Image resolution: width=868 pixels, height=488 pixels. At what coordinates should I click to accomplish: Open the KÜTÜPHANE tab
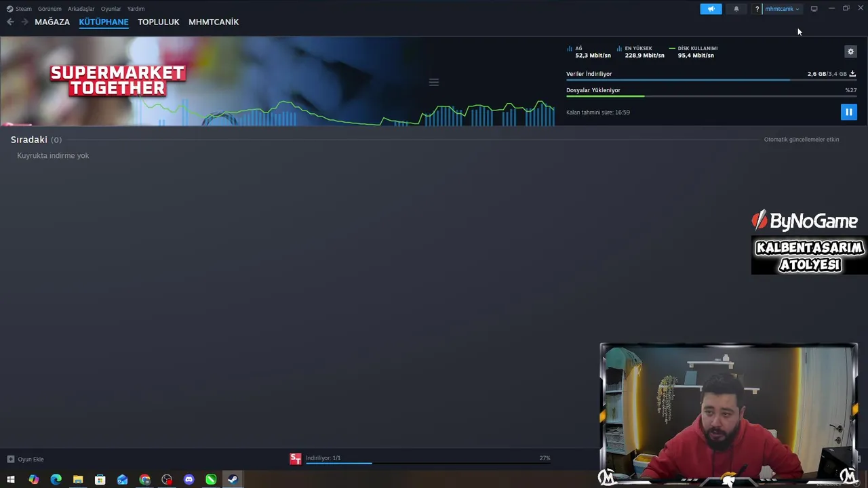point(104,22)
